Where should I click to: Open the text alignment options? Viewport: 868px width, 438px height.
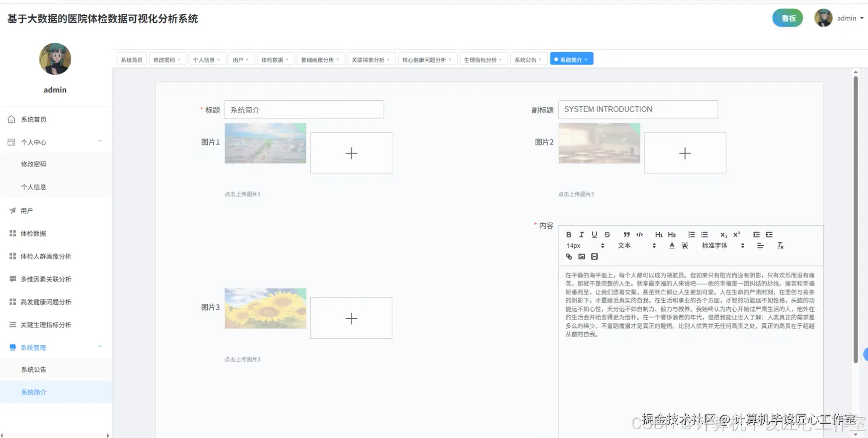760,245
